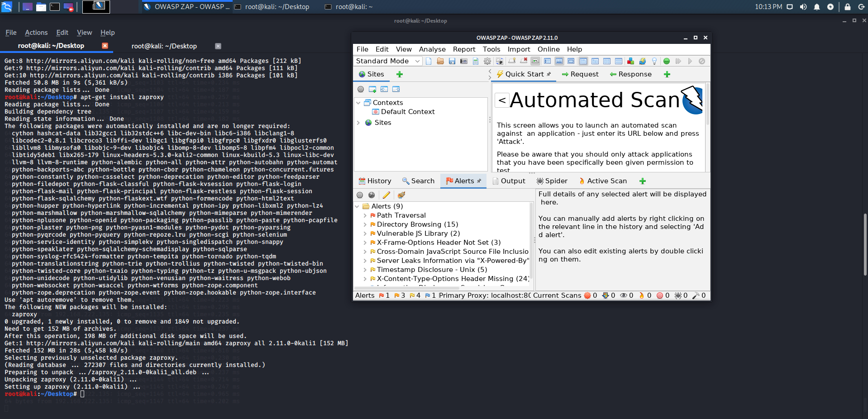Click Persist Session save icon

click(x=452, y=61)
